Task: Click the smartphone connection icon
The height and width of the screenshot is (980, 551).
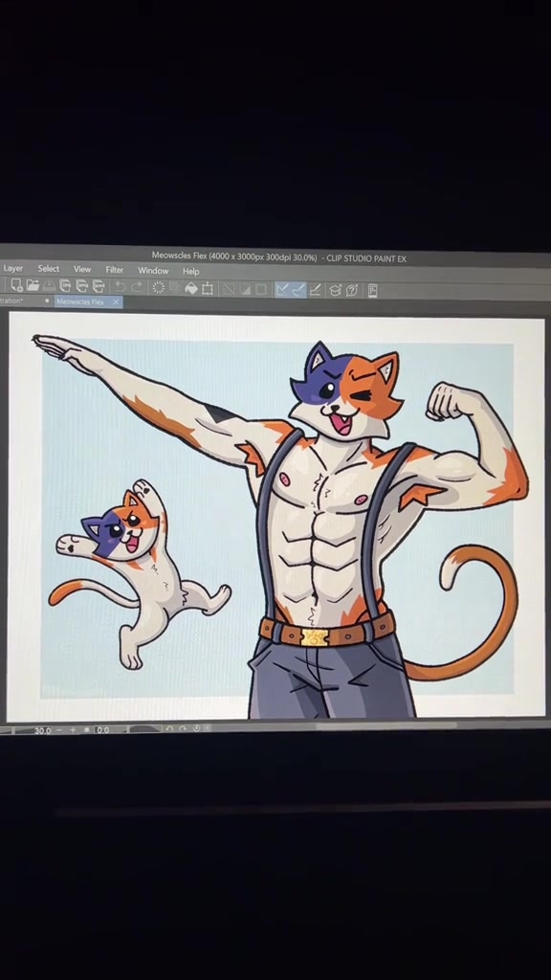Action: (372, 291)
